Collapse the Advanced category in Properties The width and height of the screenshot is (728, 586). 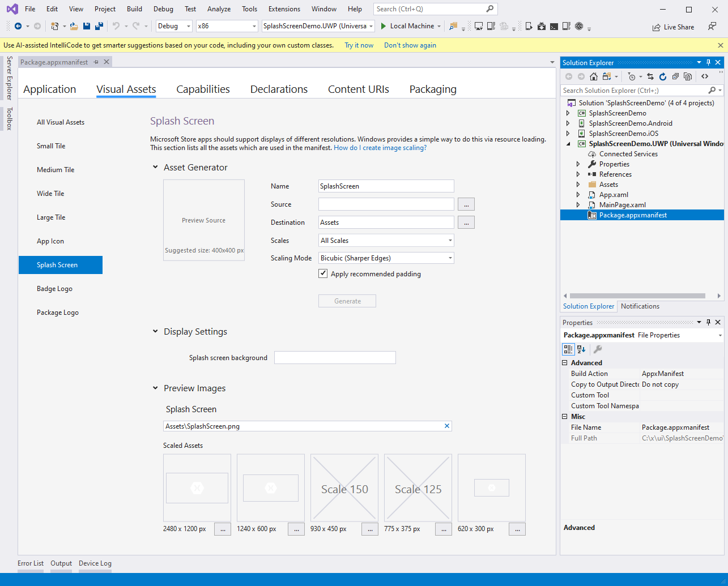click(x=565, y=363)
